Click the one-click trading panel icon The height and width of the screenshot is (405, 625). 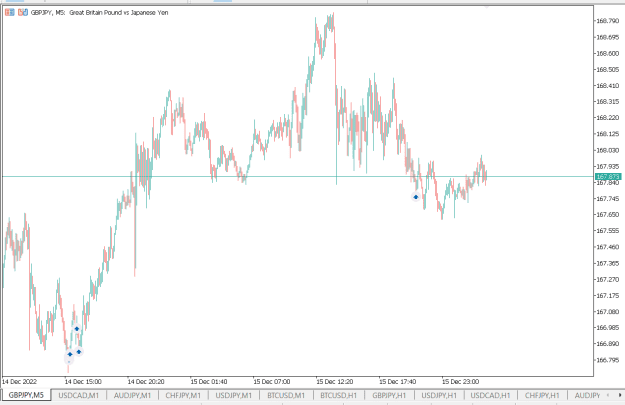pos(10,12)
